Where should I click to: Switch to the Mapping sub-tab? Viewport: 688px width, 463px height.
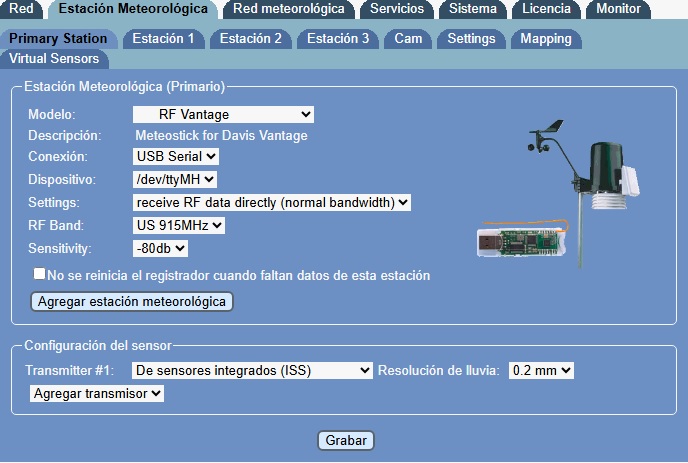coord(546,39)
